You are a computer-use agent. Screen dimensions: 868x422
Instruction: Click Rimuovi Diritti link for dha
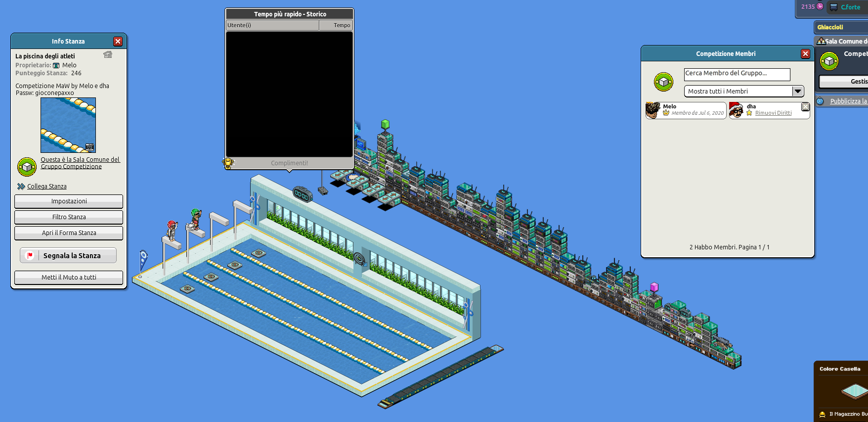(773, 113)
